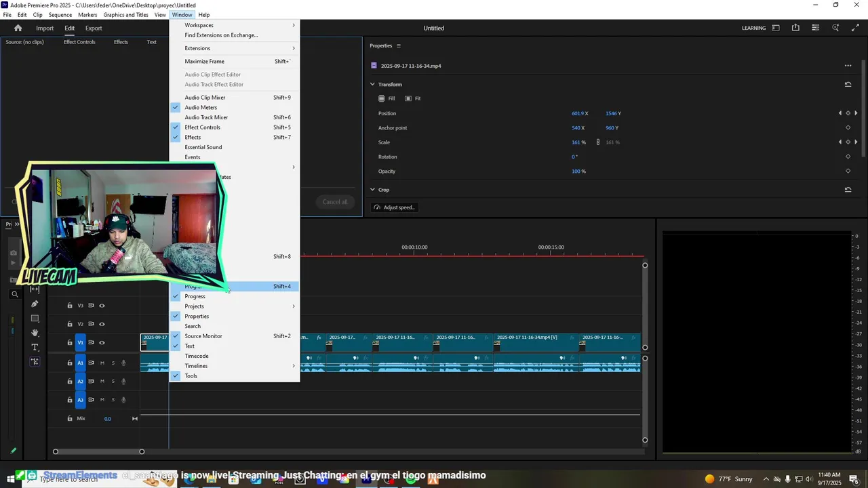
Task: Switch to the Export tab
Action: 94,28
